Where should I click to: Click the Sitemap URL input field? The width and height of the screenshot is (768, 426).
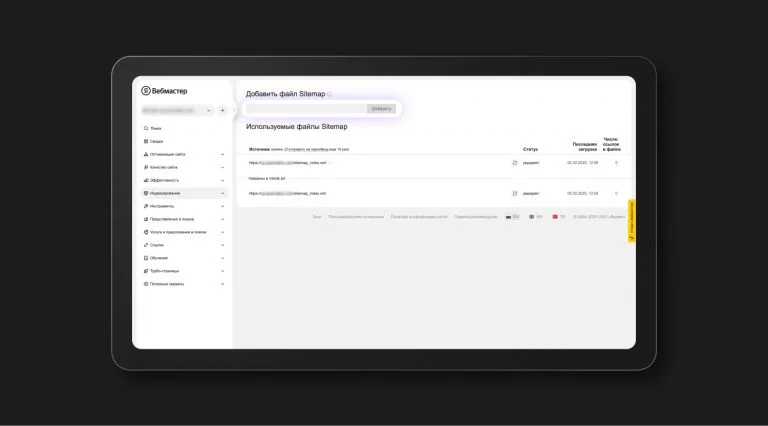click(306, 109)
